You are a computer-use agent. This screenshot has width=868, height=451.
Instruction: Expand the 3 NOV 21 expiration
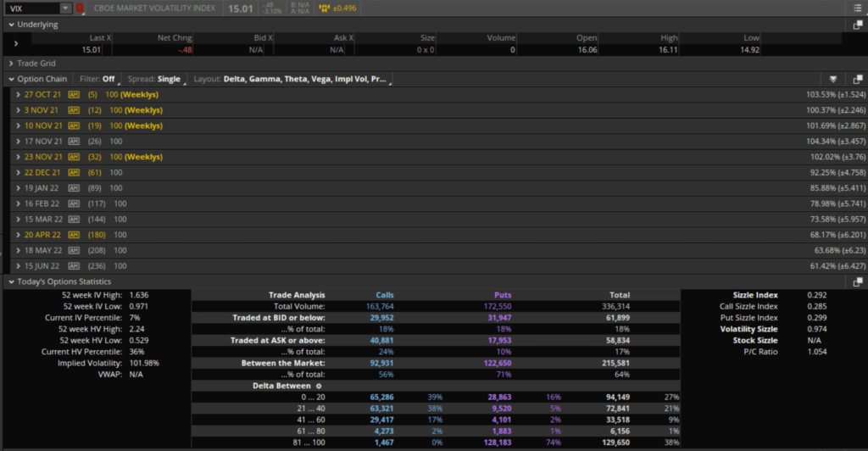coord(19,110)
